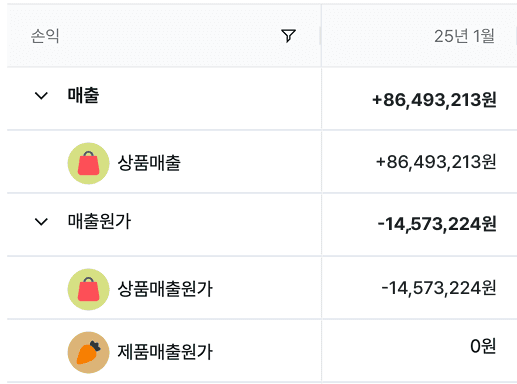Collapse the 매출원가 section chevron
Image resolution: width=517 pixels, height=384 pixels.
(41, 222)
